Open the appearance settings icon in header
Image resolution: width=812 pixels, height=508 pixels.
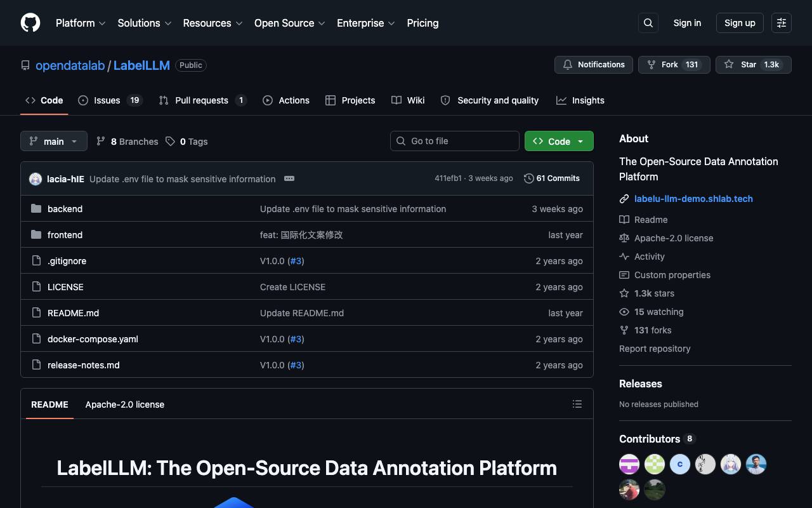pyautogui.click(x=782, y=23)
